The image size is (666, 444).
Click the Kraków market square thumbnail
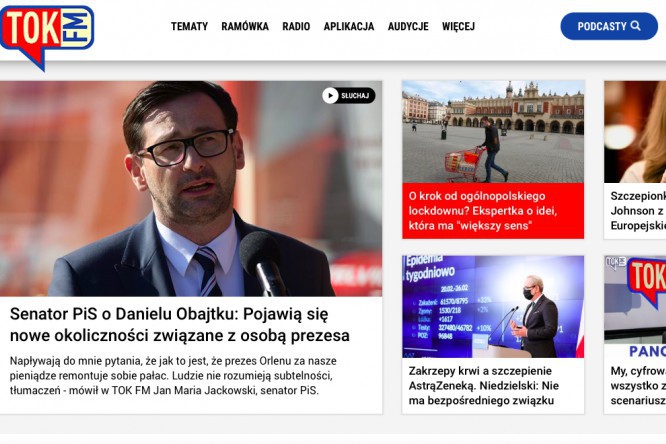(x=493, y=132)
